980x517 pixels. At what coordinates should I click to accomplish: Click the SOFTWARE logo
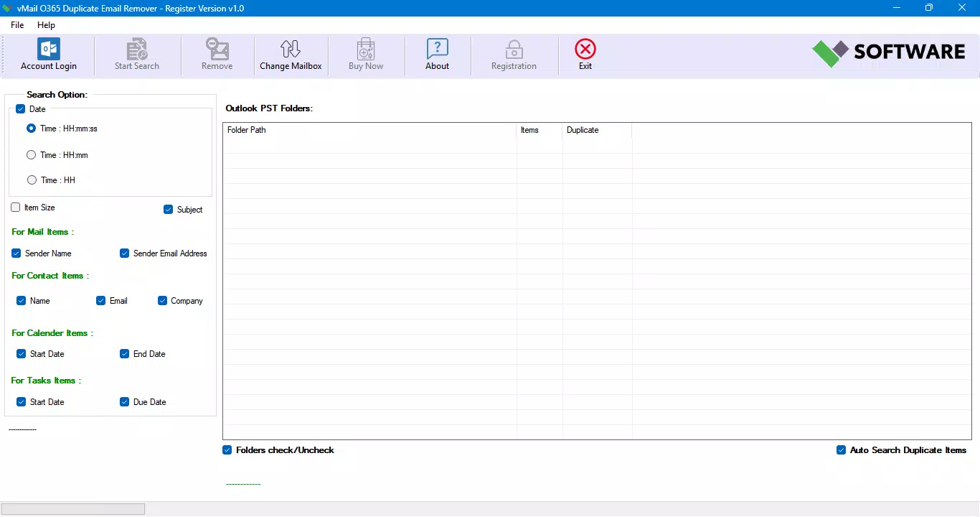pyautogui.click(x=888, y=52)
